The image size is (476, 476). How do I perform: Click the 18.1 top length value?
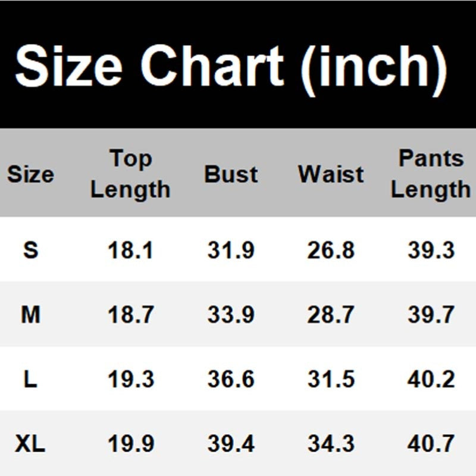(130, 250)
